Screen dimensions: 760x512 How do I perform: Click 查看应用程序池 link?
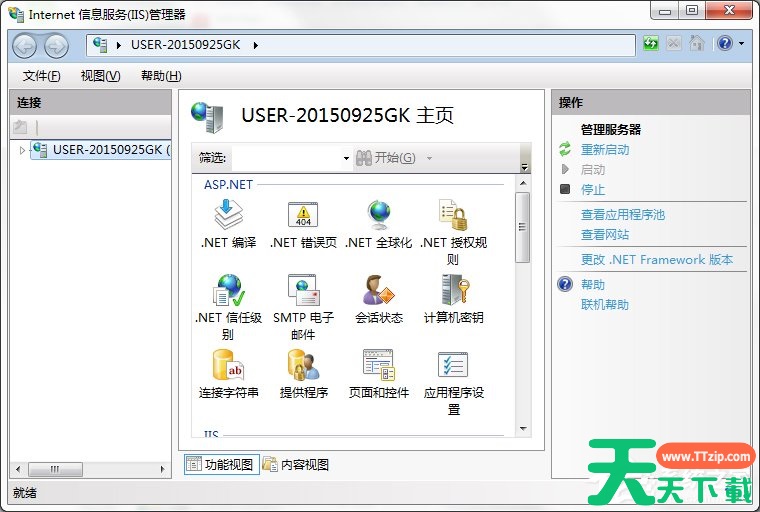tap(622, 214)
